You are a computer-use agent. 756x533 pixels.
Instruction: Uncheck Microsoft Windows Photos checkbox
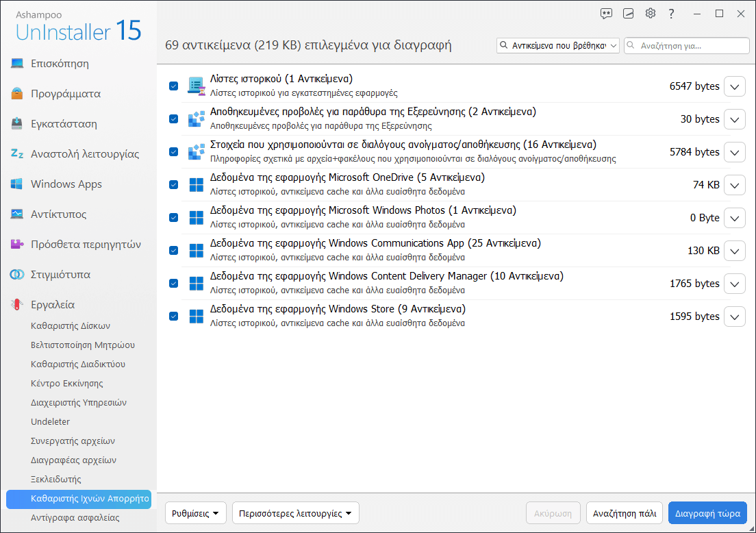click(173, 218)
